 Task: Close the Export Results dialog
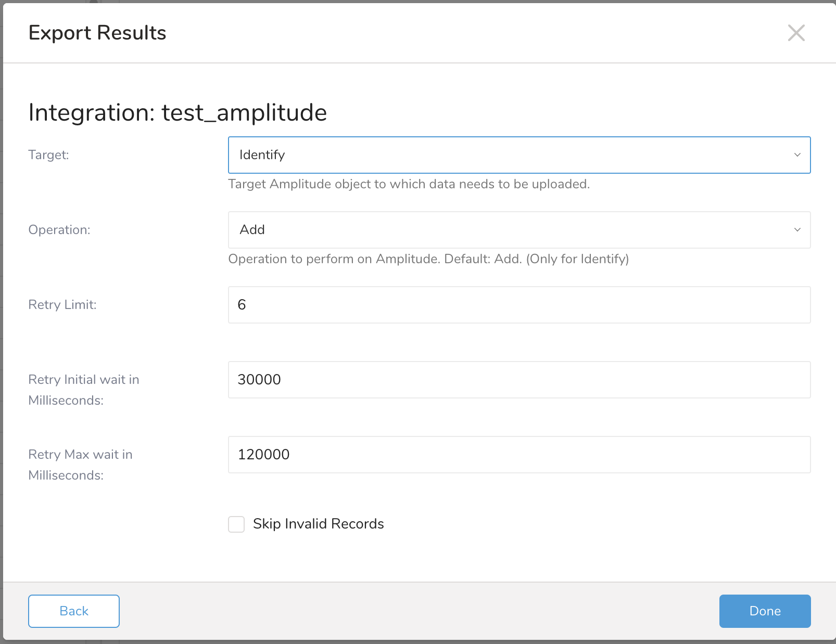point(796,33)
